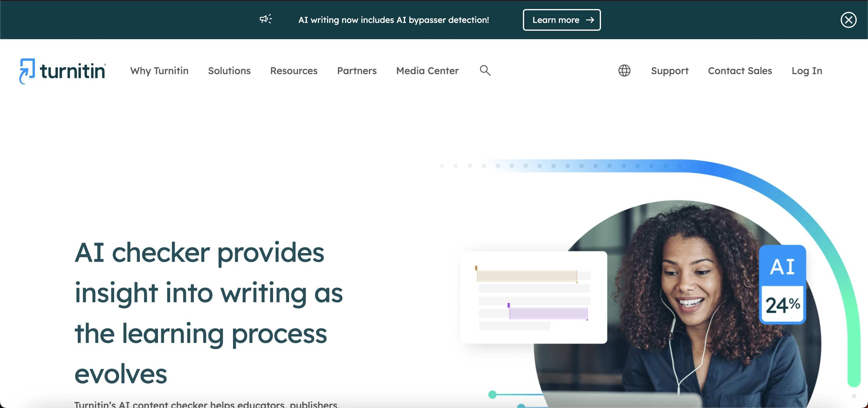Image resolution: width=868 pixels, height=408 pixels.
Task: Expand the Solutions menu
Action: click(229, 71)
